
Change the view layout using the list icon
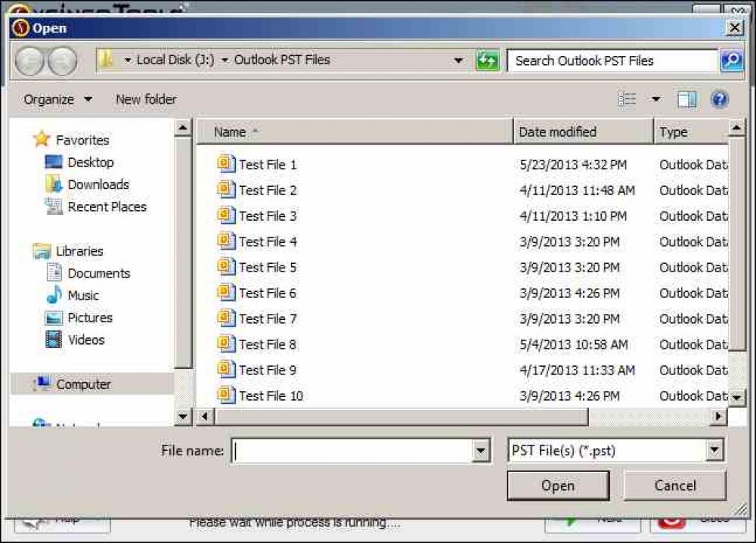coord(626,99)
